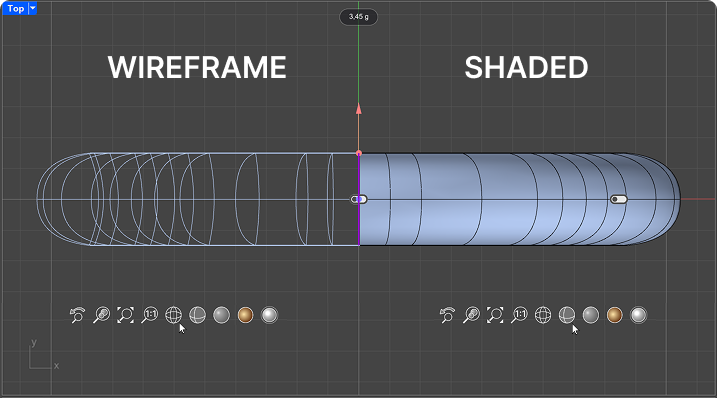Select gold material sphere below WIREFRAME
The height and width of the screenshot is (398, 717).
245,315
